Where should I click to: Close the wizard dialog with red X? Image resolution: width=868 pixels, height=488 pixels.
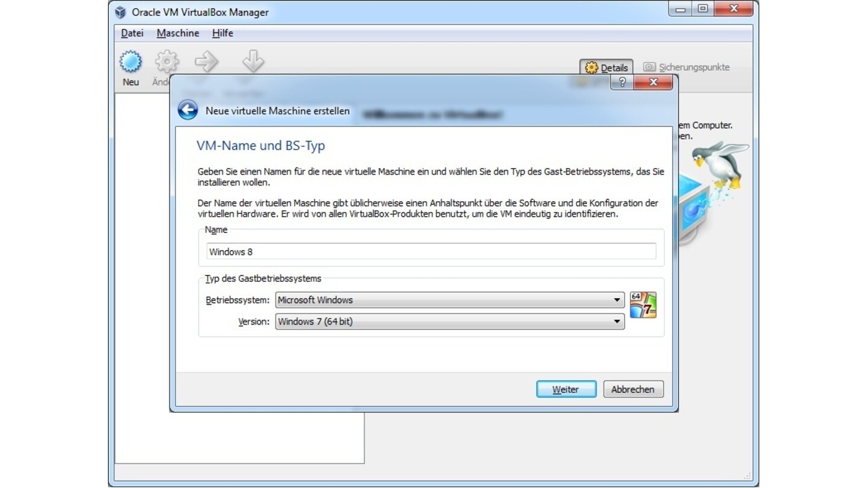coord(653,83)
